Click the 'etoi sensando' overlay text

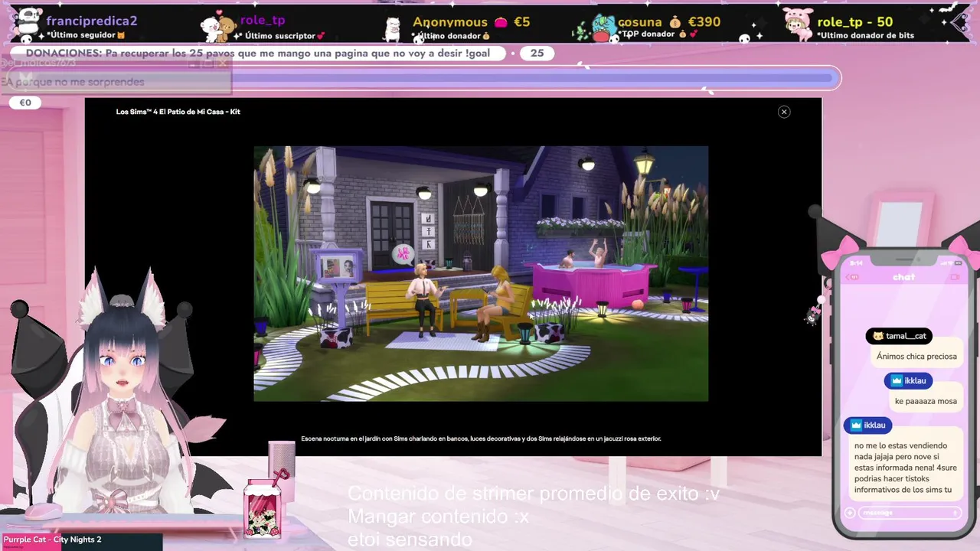pos(410,540)
